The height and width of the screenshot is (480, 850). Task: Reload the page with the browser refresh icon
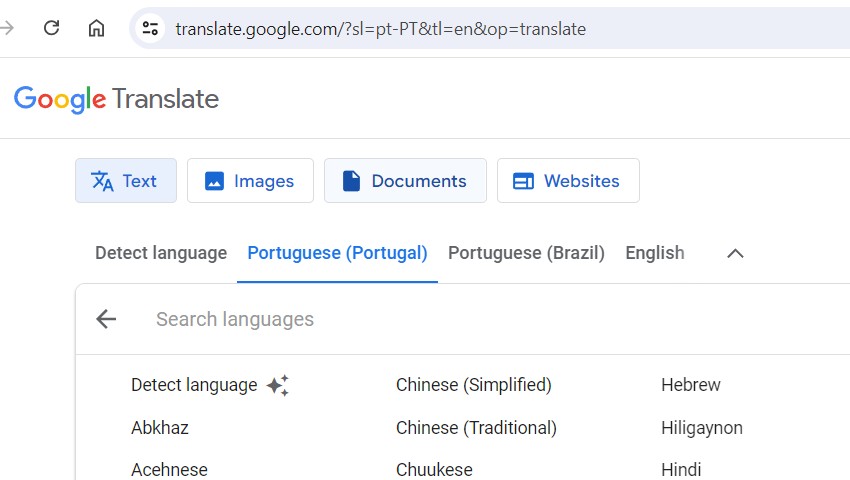click(x=51, y=28)
